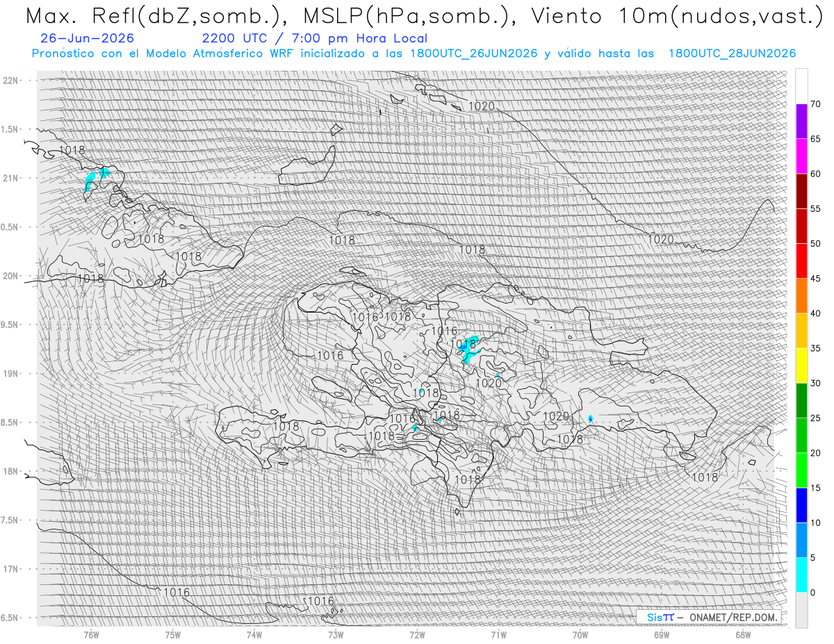Click the '25' colorbar scale value
This screenshot has height=644, width=834.
coord(815,418)
